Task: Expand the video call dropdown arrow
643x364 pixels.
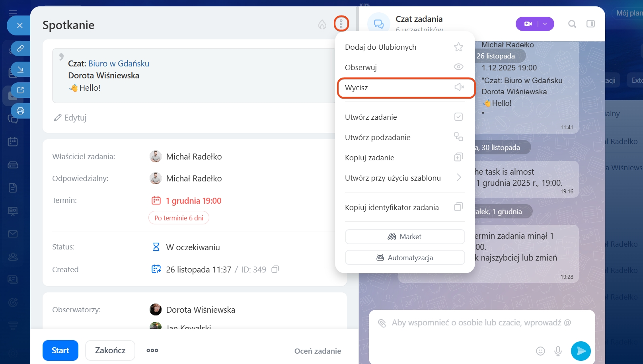Action: [545, 24]
